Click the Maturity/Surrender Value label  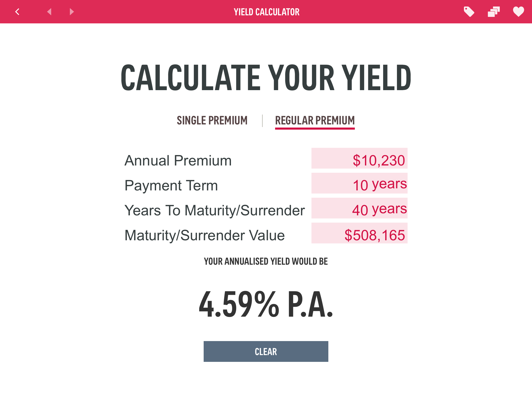[205, 235]
